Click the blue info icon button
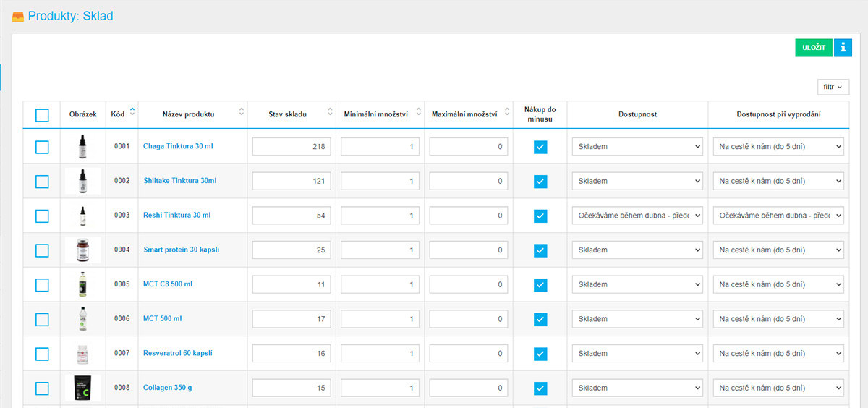The height and width of the screenshot is (408, 868). tap(843, 47)
